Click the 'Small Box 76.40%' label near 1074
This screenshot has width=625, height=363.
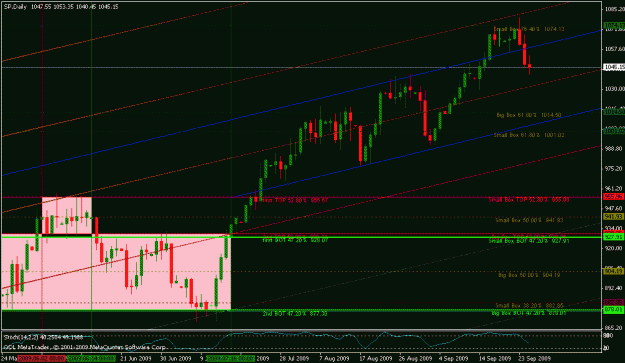(x=529, y=29)
